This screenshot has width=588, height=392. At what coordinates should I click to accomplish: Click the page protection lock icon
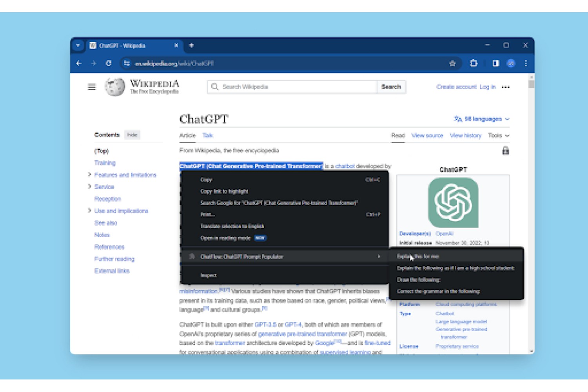(x=505, y=151)
